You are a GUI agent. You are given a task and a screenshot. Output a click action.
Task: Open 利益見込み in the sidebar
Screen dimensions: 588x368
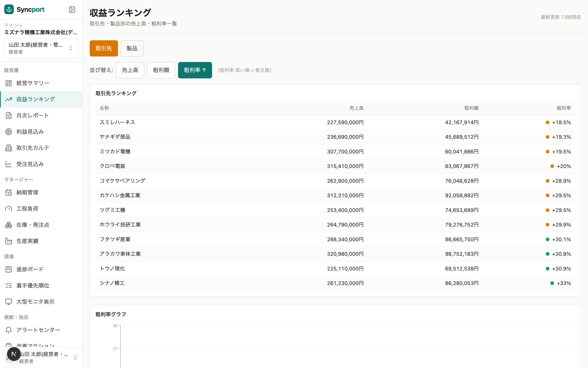41,132
